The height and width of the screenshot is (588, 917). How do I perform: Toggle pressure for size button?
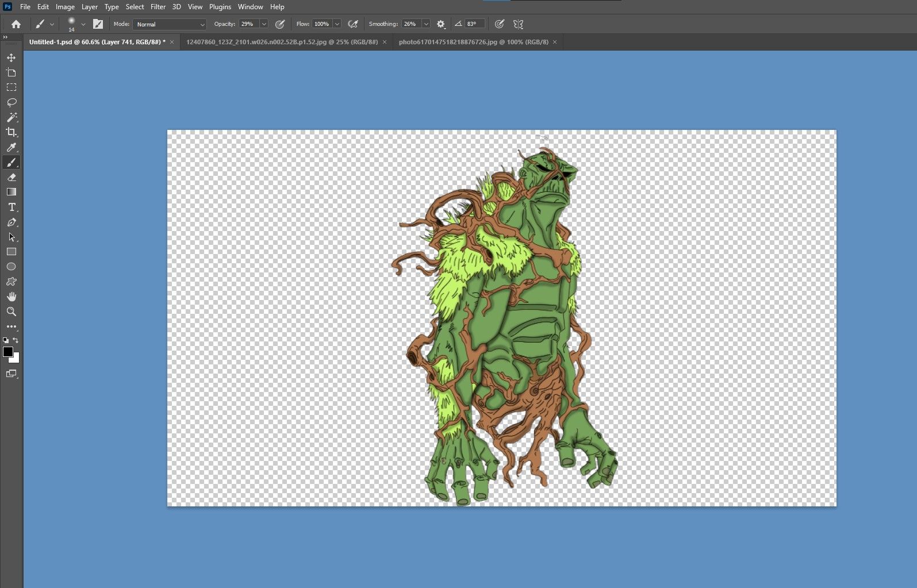click(x=500, y=24)
